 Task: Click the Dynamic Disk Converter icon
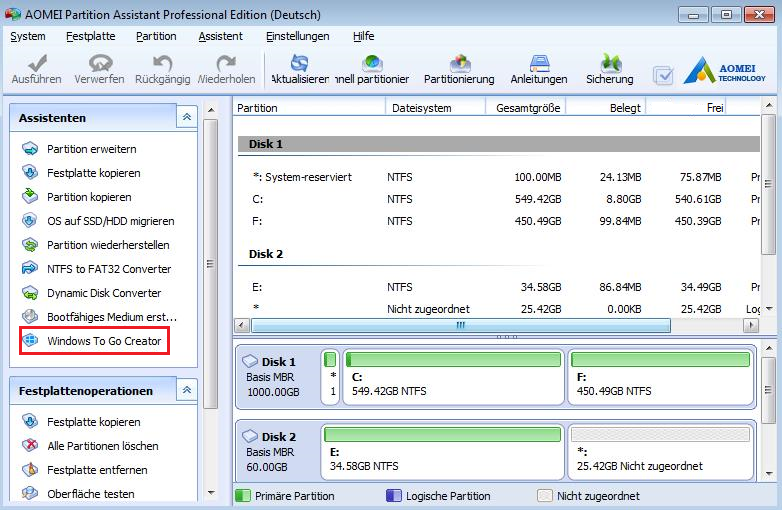[30, 293]
